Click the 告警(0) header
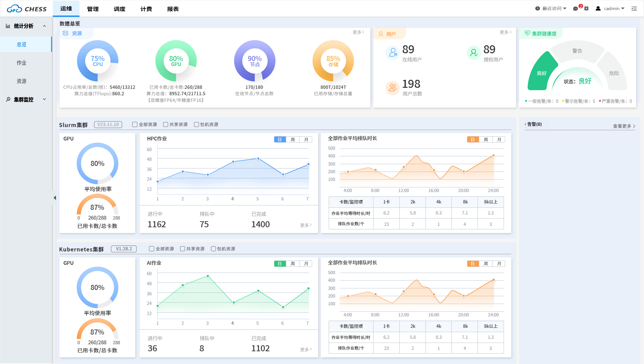The height and width of the screenshot is (364, 644). [x=534, y=124]
